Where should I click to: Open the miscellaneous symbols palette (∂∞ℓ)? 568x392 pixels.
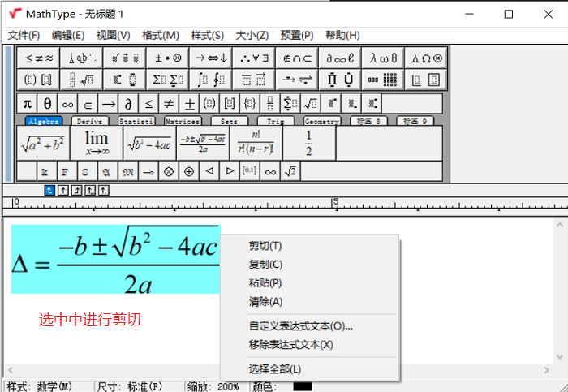coord(340,58)
